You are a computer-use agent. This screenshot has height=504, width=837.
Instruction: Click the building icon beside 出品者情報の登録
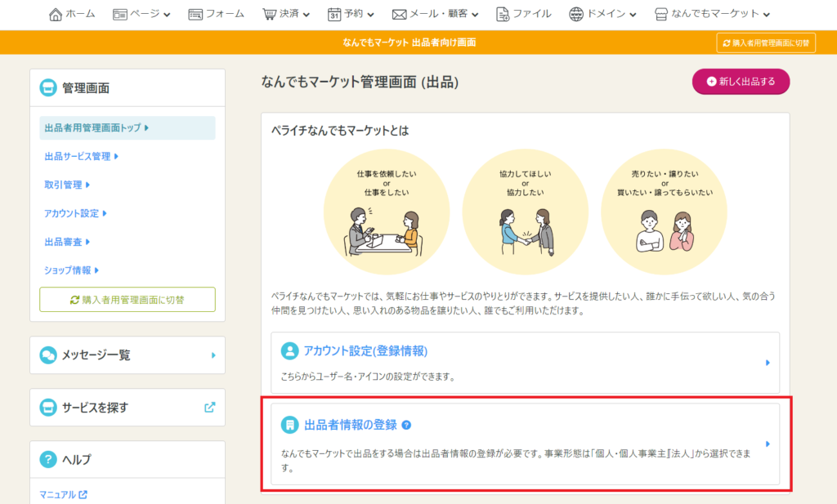(x=289, y=425)
